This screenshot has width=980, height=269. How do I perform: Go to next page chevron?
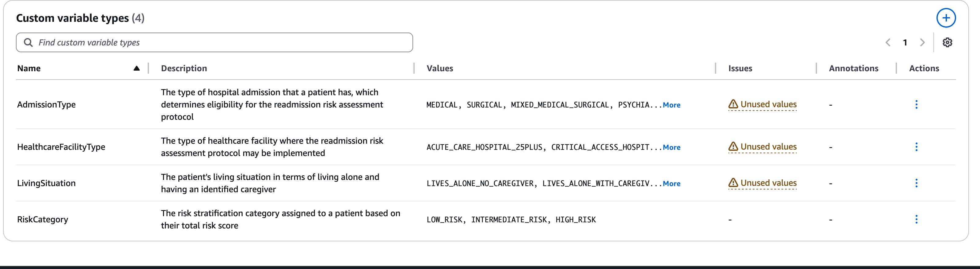922,42
